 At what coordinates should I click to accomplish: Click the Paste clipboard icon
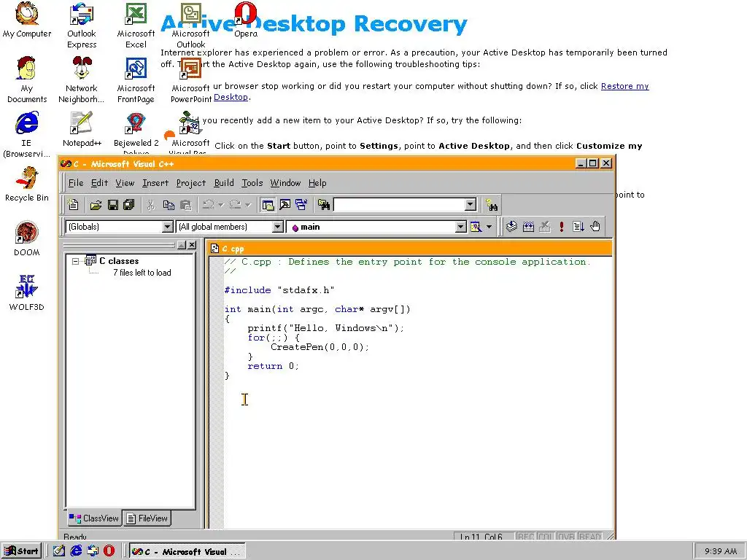click(185, 205)
